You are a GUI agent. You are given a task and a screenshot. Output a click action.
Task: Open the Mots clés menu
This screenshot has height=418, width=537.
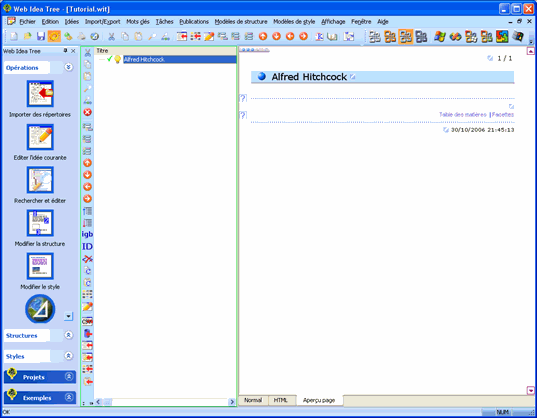point(138,22)
